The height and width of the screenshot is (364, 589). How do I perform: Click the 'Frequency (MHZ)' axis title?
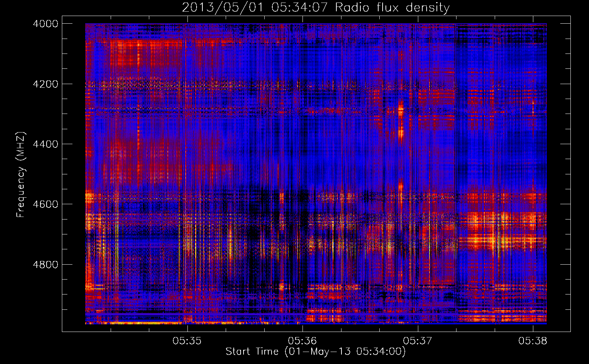[x=21, y=174]
